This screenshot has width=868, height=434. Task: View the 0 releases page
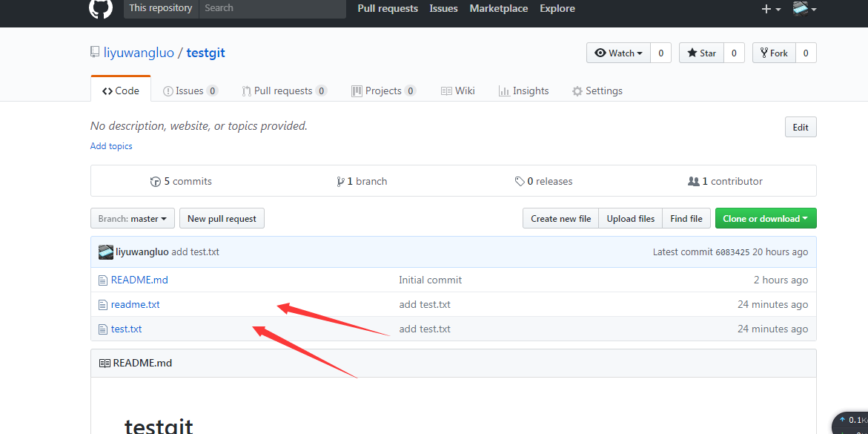point(543,181)
